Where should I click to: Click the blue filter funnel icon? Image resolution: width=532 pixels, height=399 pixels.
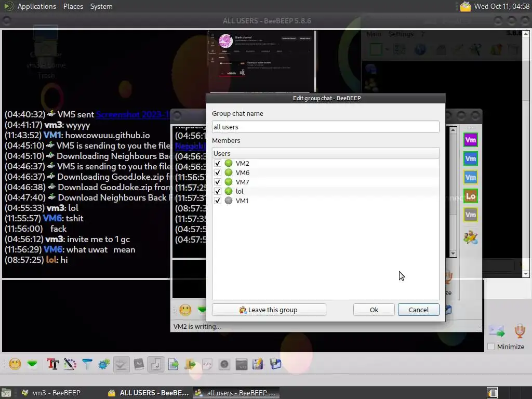(x=87, y=364)
